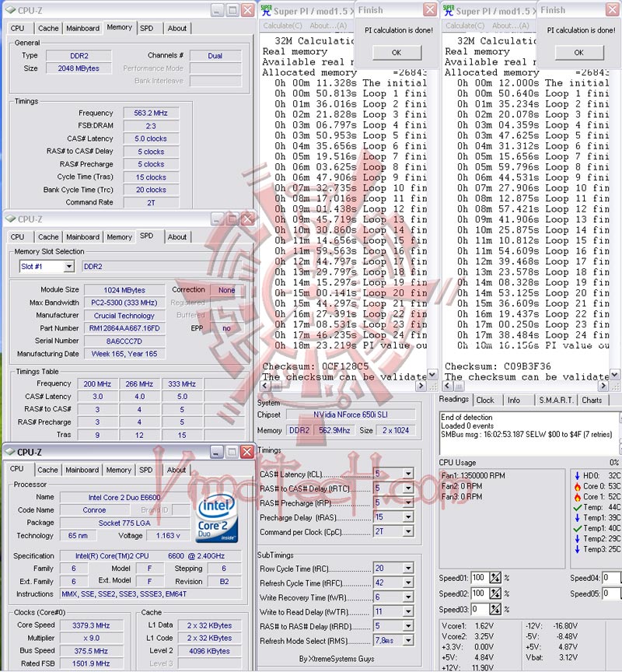Close the left Super PI Finish dialog
This screenshot has width=622, height=672.
click(x=430, y=10)
